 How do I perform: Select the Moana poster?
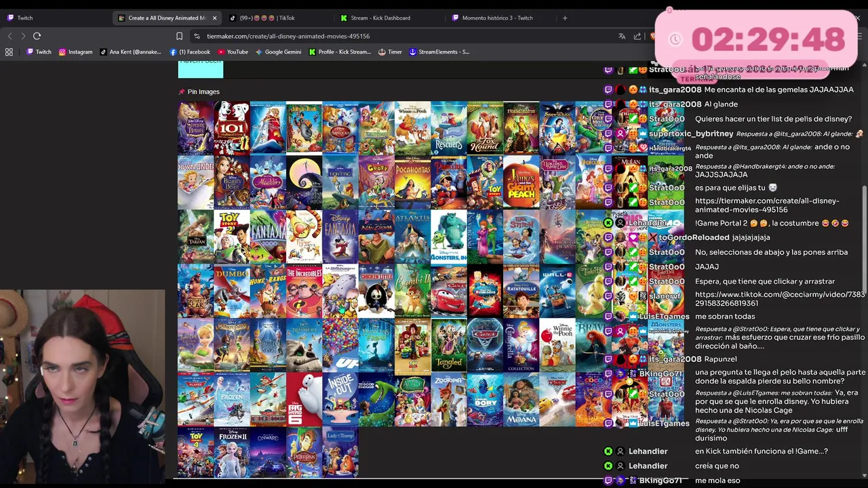click(521, 399)
